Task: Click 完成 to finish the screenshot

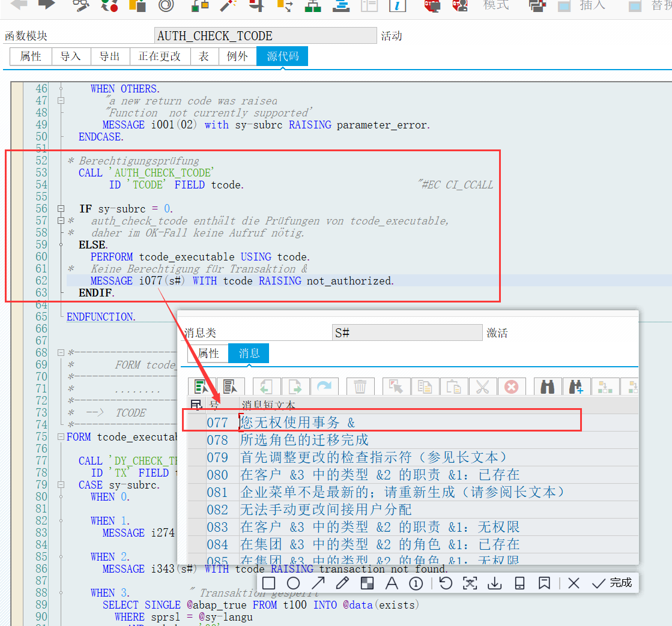Action: pos(613,583)
